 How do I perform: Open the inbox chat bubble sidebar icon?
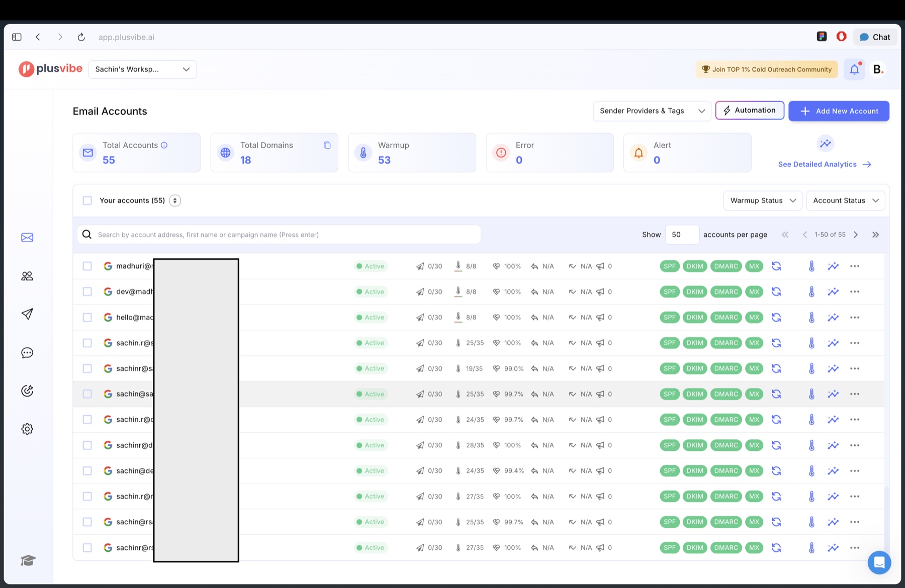pos(27,353)
